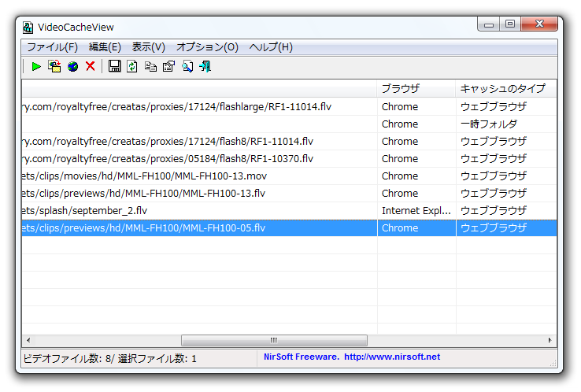The image size is (581, 392).
Task: Click the VideoCacheView title bar app icon
Action: point(28,28)
